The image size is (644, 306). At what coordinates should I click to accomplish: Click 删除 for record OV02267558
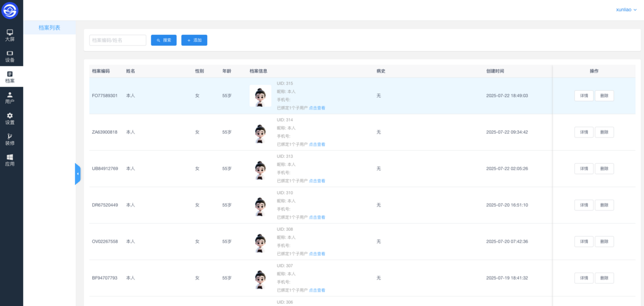[604, 242]
